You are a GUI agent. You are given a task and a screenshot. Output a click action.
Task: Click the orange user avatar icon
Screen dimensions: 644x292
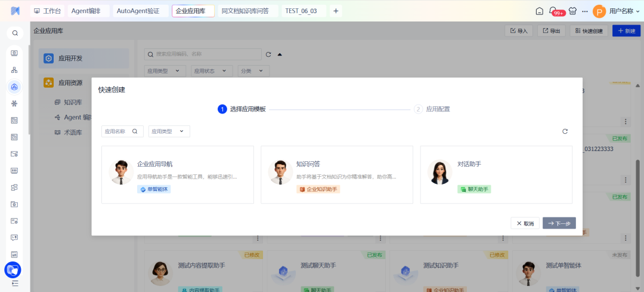coord(599,11)
